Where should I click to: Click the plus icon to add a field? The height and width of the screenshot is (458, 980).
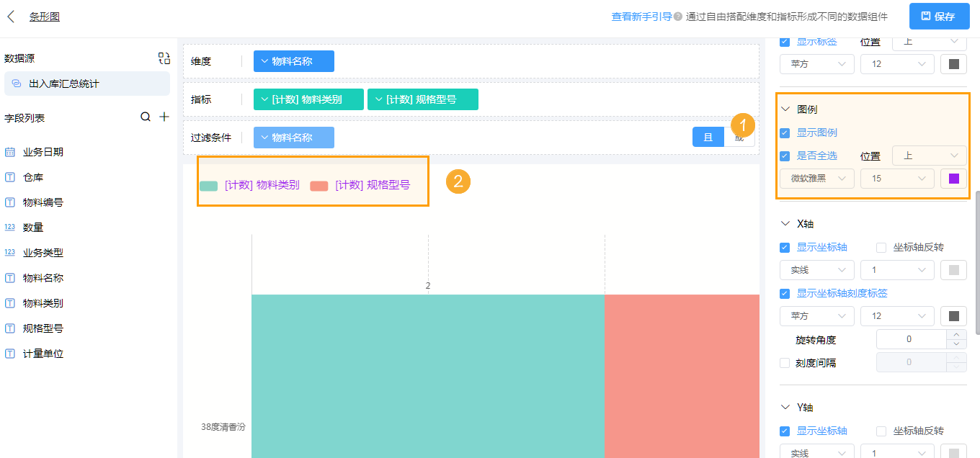pos(164,117)
